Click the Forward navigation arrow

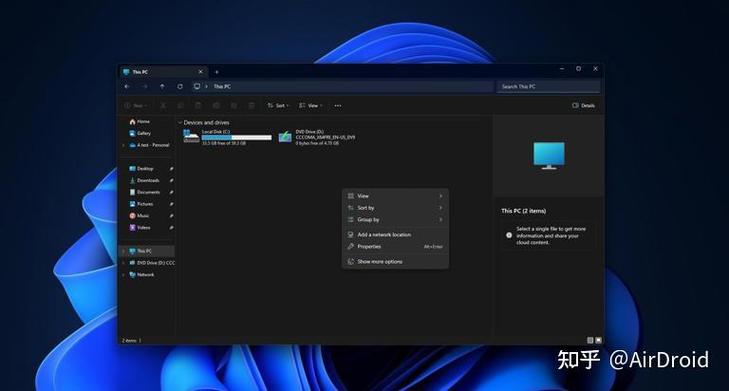(x=145, y=86)
